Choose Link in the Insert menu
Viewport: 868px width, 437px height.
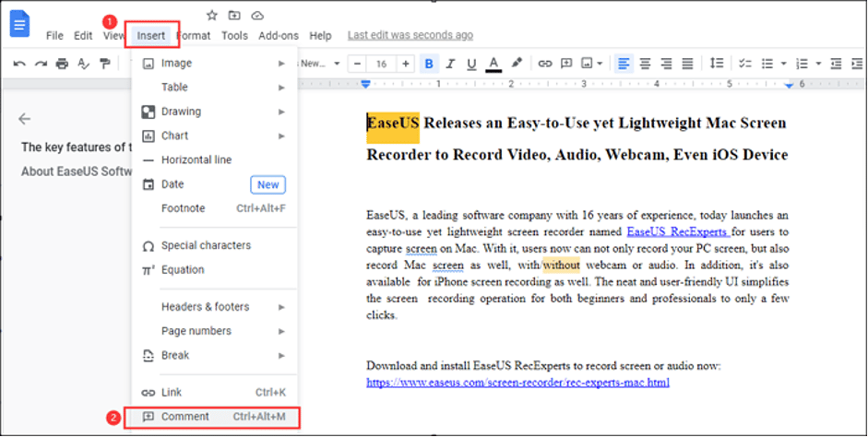point(215,392)
